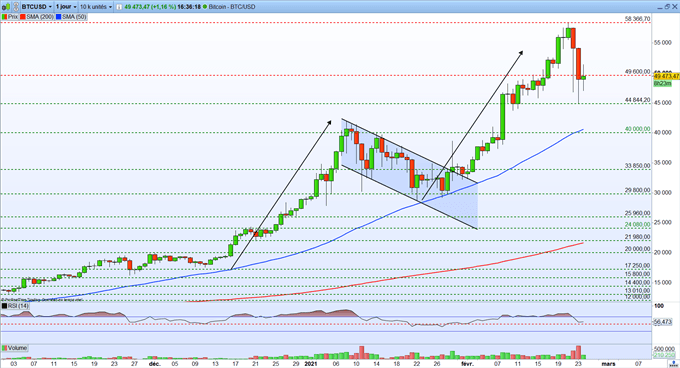Click the '21 980,00' level label
The width and height of the screenshot is (680, 368).
point(638,237)
